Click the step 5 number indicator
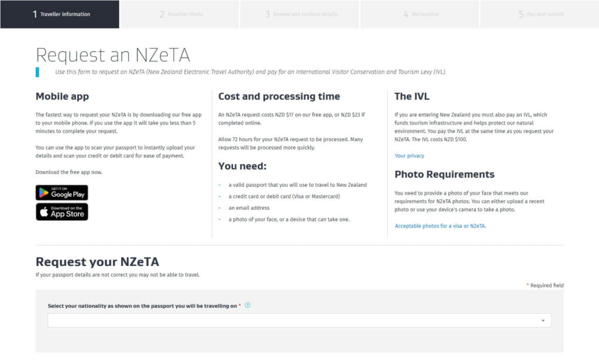This screenshot has height=364, width=599. pyautogui.click(x=521, y=13)
